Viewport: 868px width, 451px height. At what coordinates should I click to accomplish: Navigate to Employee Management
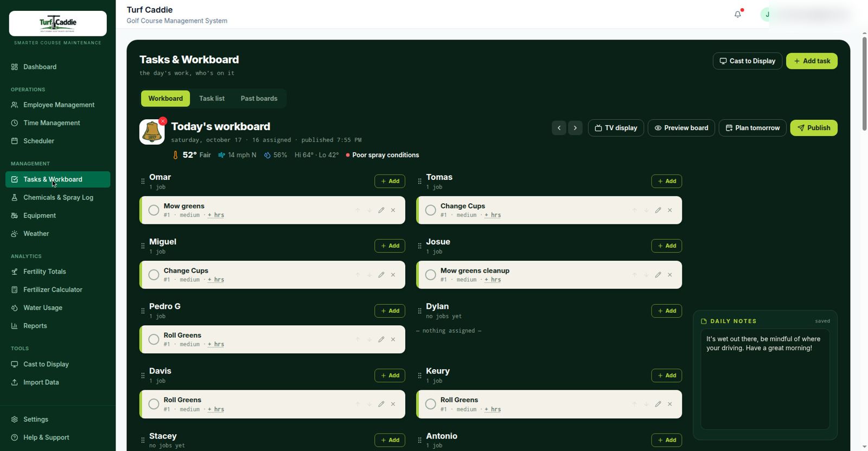pyautogui.click(x=58, y=105)
